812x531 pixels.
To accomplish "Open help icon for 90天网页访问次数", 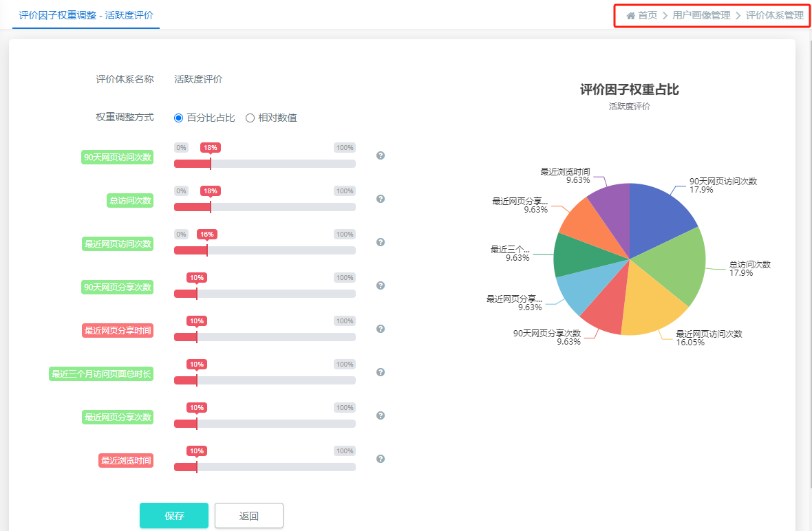I will tap(381, 155).
